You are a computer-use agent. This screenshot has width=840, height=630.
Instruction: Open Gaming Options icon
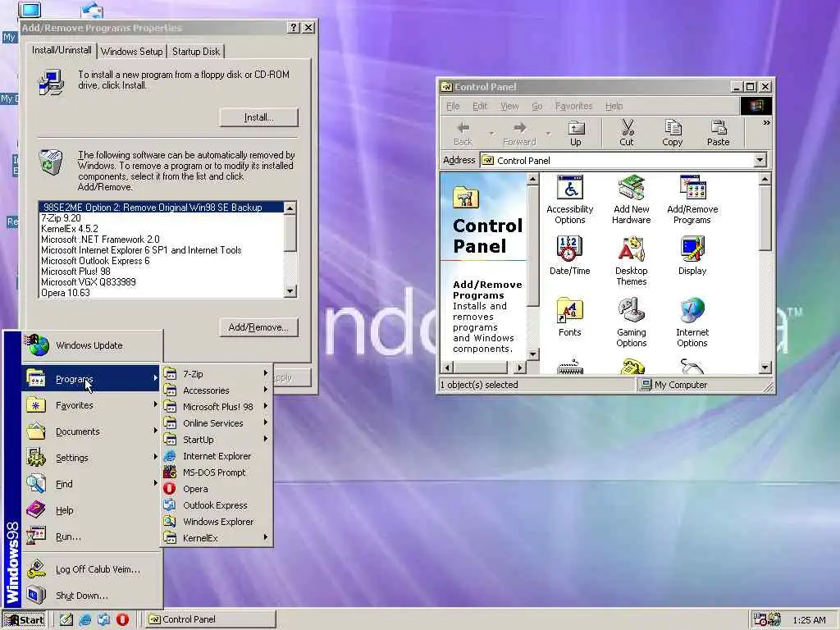tap(631, 322)
